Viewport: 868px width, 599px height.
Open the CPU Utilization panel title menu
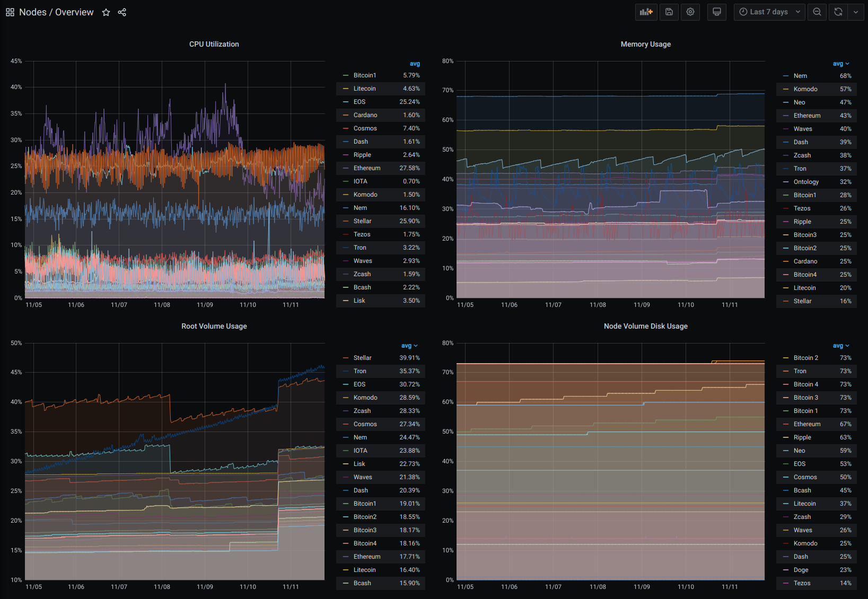pos(214,44)
